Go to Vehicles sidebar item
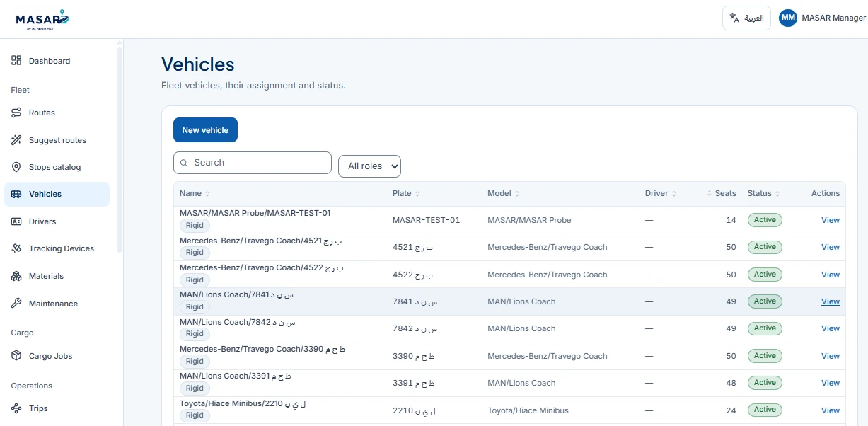 pos(57,194)
